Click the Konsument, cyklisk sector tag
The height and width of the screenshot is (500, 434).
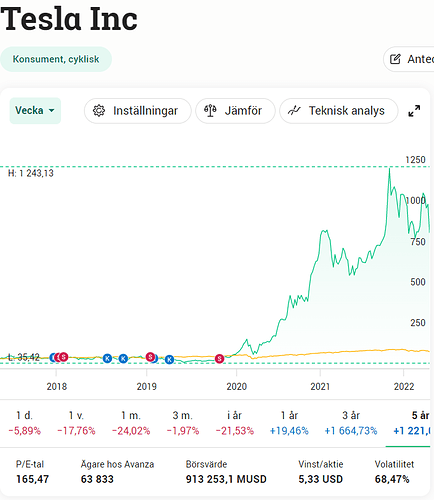56,59
